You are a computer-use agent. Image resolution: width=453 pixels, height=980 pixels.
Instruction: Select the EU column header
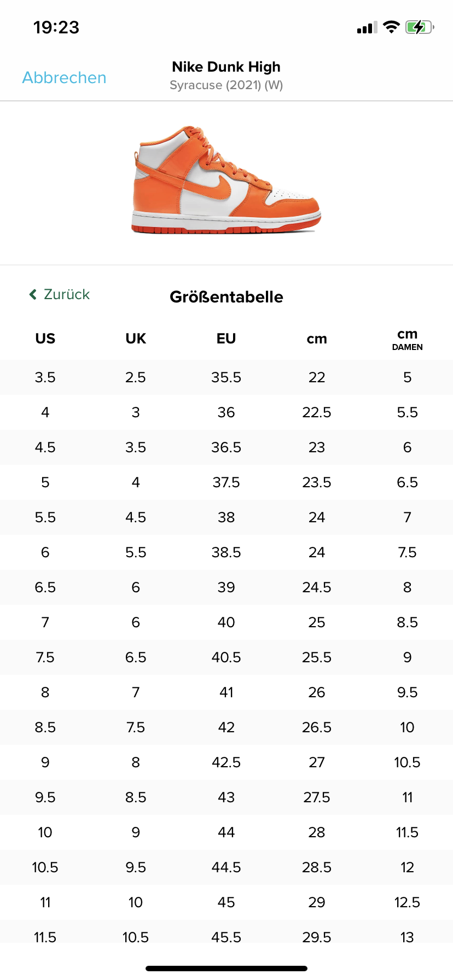(x=226, y=339)
